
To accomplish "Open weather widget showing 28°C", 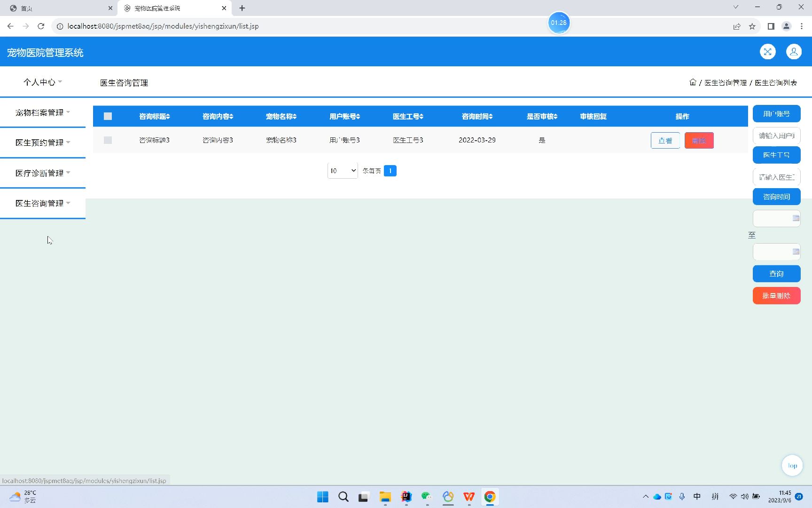I will (x=23, y=497).
